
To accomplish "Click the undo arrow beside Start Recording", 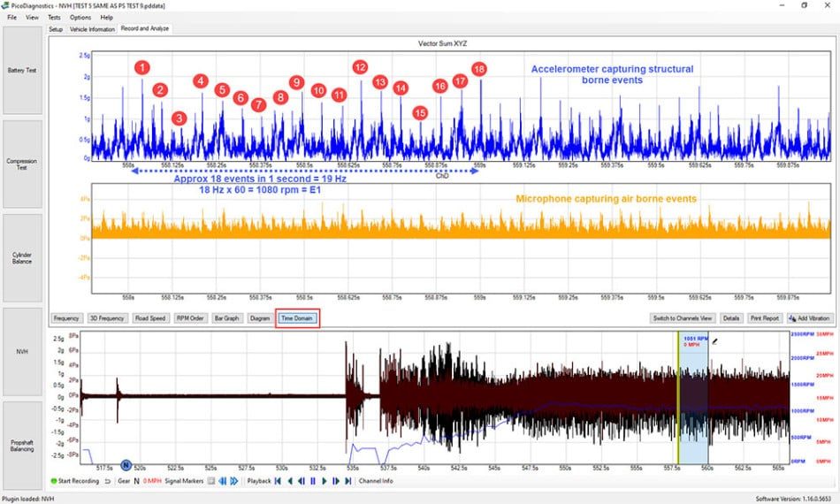I will (x=108, y=481).
